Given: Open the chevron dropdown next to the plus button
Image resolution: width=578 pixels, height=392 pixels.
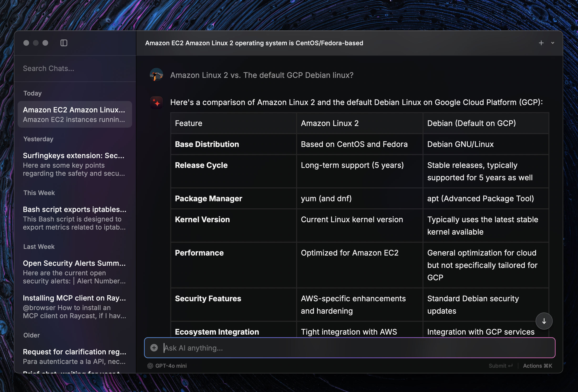Looking at the screenshot, I should [x=553, y=43].
